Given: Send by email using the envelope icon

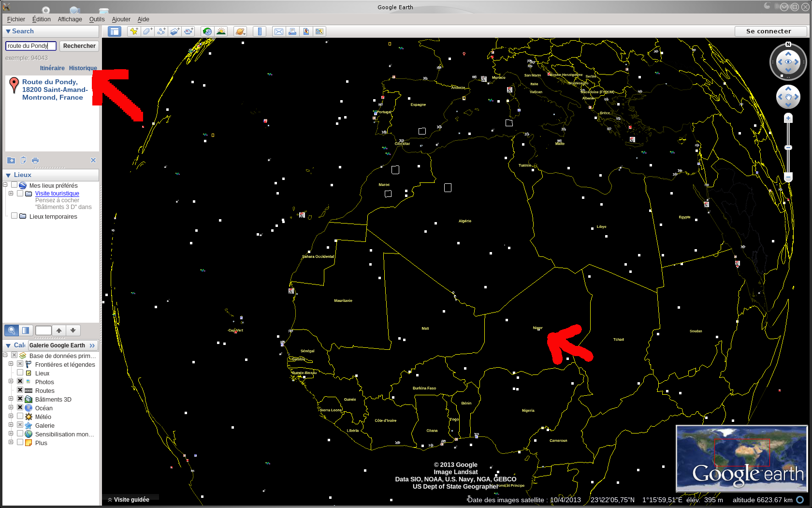Looking at the screenshot, I should pyautogui.click(x=279, y=31).
